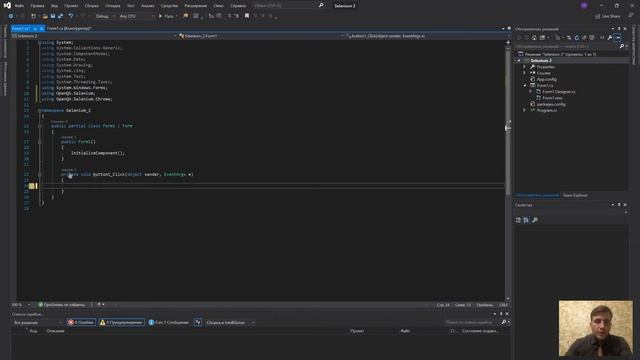Click the Undo arrow icon
Screen dimensions: 640x360
[x=71, y=16]
